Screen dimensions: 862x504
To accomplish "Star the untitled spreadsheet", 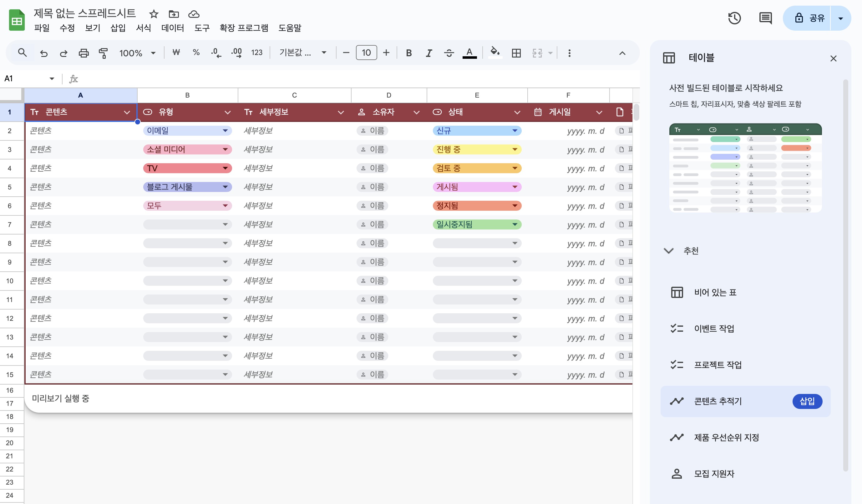I will (154, 14).
